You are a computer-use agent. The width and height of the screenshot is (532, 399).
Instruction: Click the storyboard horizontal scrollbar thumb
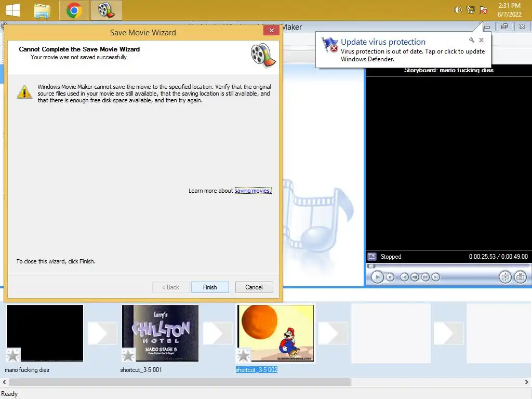180,382
